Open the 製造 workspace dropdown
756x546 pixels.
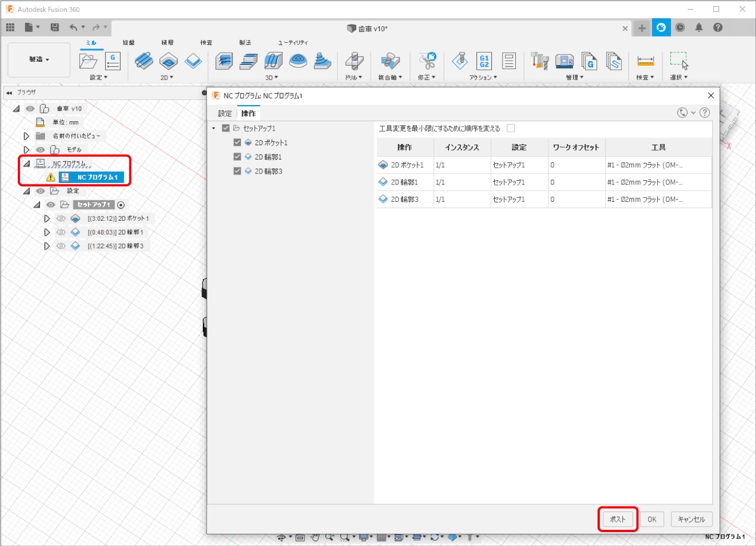pos(39,59)
